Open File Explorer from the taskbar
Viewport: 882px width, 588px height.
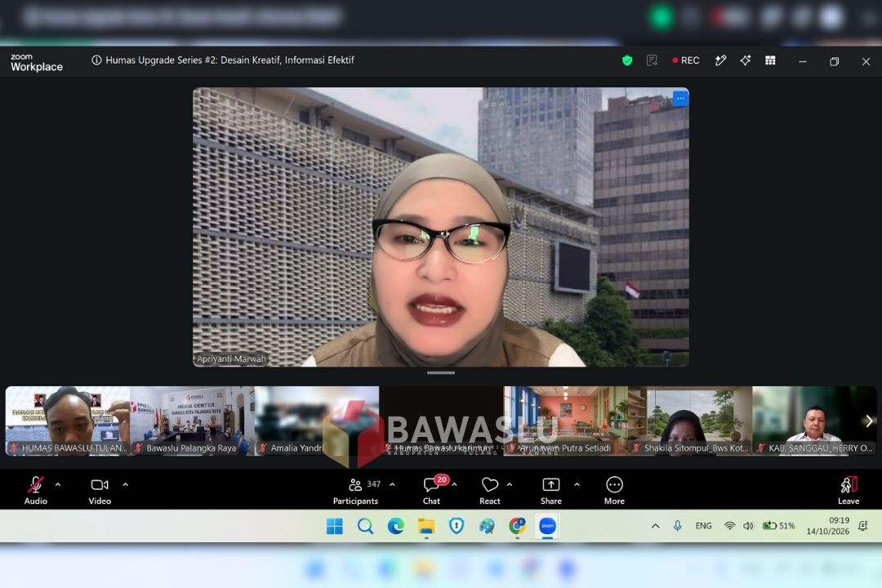(425, 526)
